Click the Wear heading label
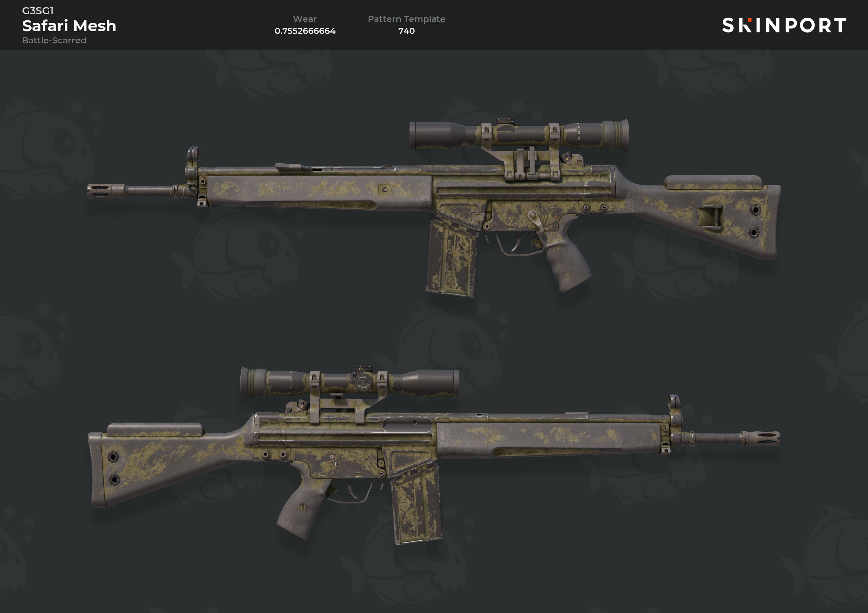Image resolution: width=868 pixels, height=613 pixels. [305, 19]
